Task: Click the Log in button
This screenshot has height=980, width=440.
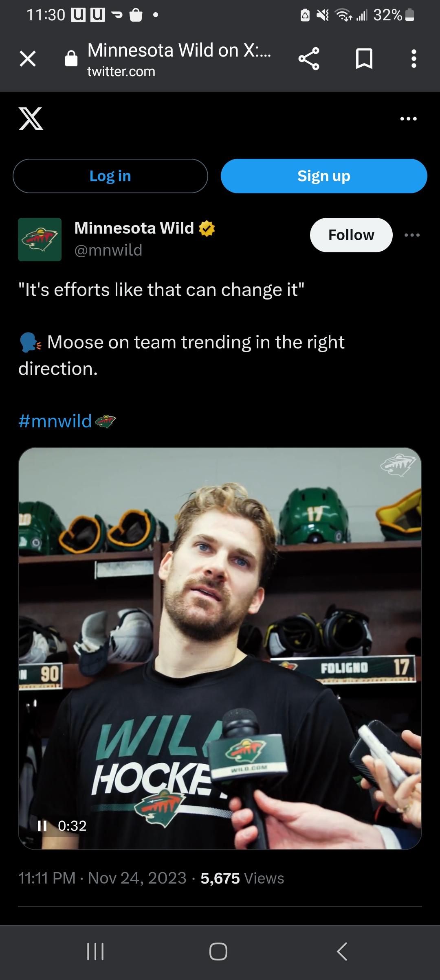Action: [110, 176]
